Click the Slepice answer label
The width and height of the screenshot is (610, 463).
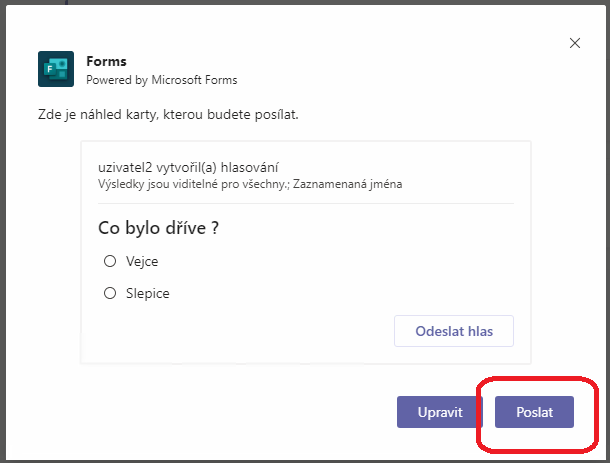[148, 293]
